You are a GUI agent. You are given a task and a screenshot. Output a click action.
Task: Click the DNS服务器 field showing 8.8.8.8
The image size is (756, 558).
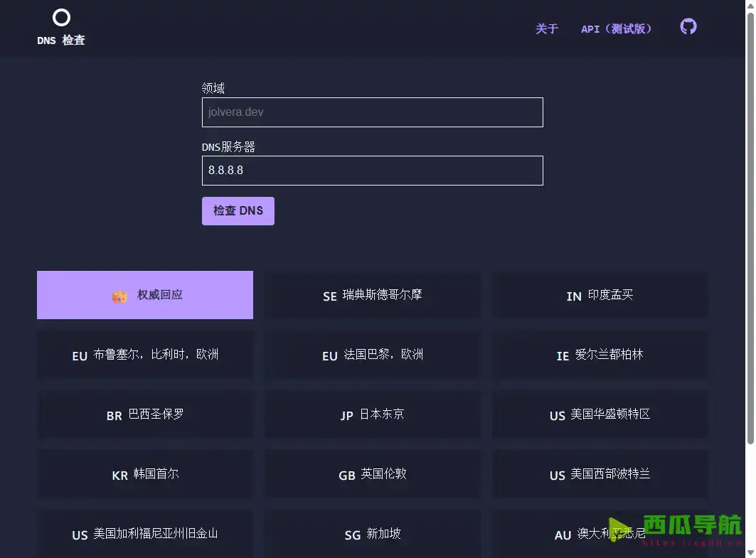(372, 171)
